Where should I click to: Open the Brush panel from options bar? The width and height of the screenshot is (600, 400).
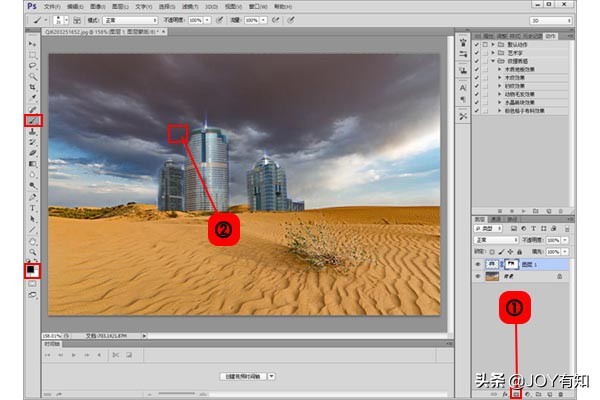click(77, 20)
